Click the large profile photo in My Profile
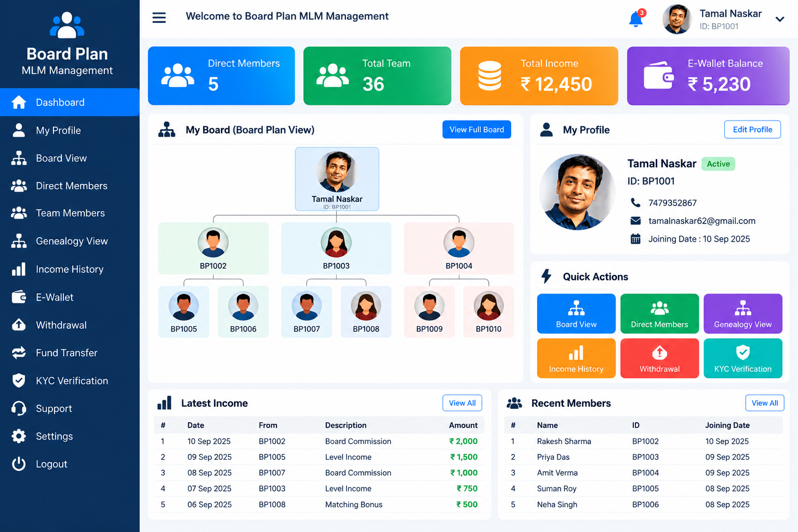Image resolution: width=798 pixels, height=532 pixels. (x=577, y=192)
